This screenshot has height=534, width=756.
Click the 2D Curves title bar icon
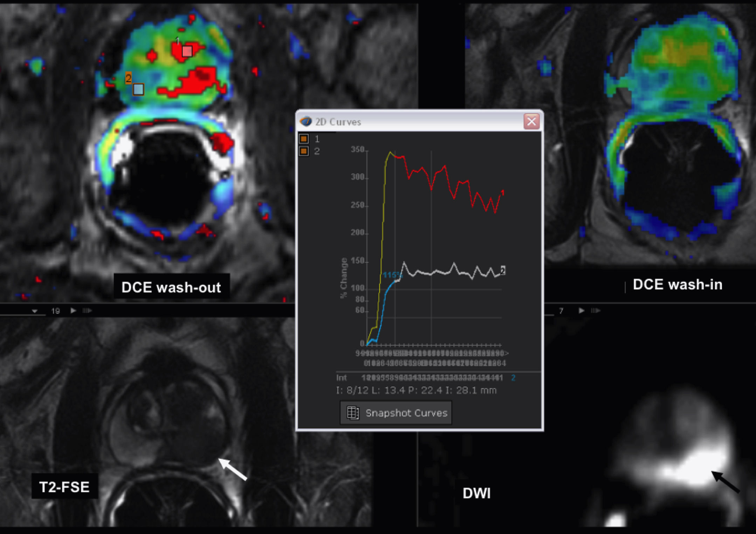click(x=306, y=121)
